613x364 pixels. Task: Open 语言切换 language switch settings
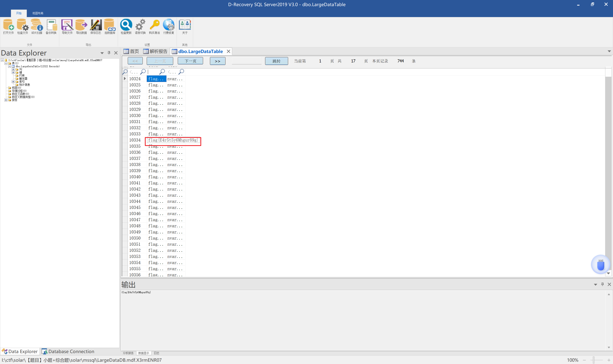tap(140, 25)
